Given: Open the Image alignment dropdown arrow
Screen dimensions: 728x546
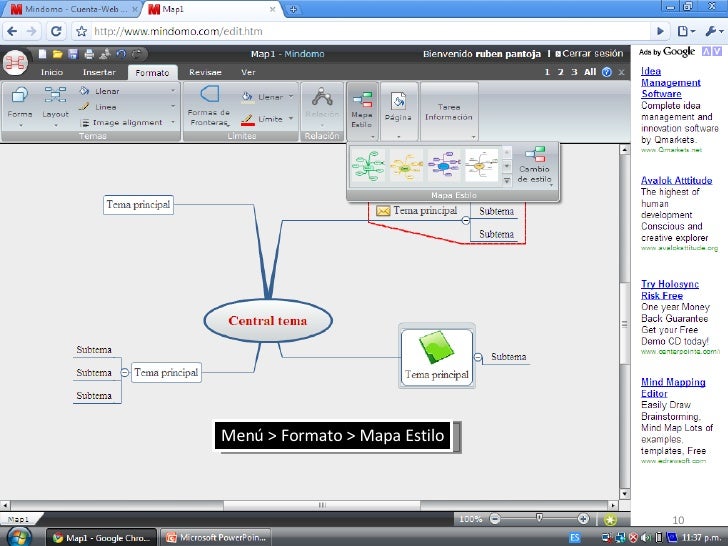Looking at the screenshot, I should coord(173,123).
